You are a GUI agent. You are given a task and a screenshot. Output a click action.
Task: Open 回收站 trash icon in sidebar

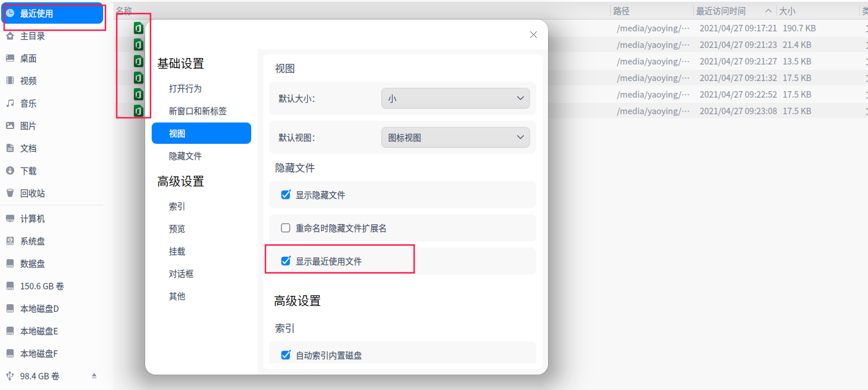click(x=10, y=193)
